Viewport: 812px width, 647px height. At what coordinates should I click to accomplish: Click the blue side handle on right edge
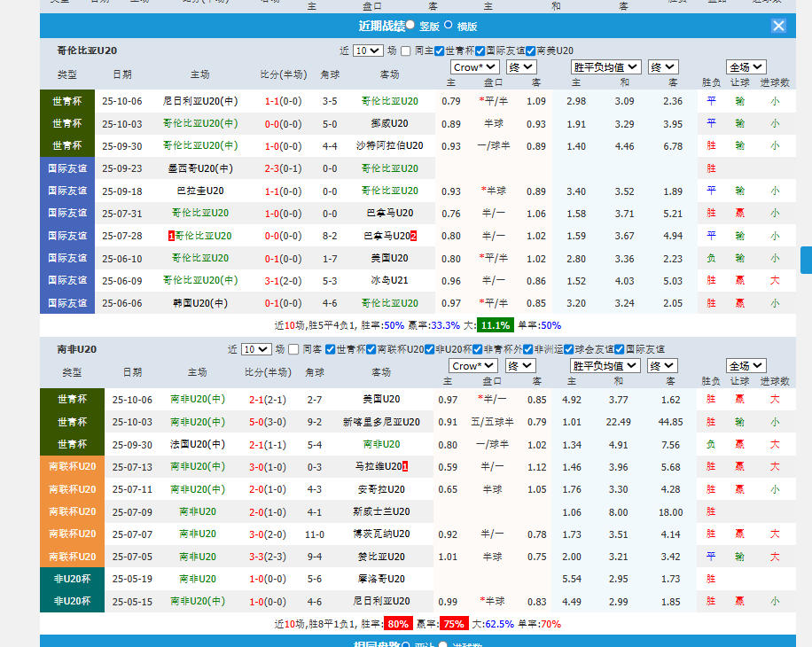tap(806, 260)
